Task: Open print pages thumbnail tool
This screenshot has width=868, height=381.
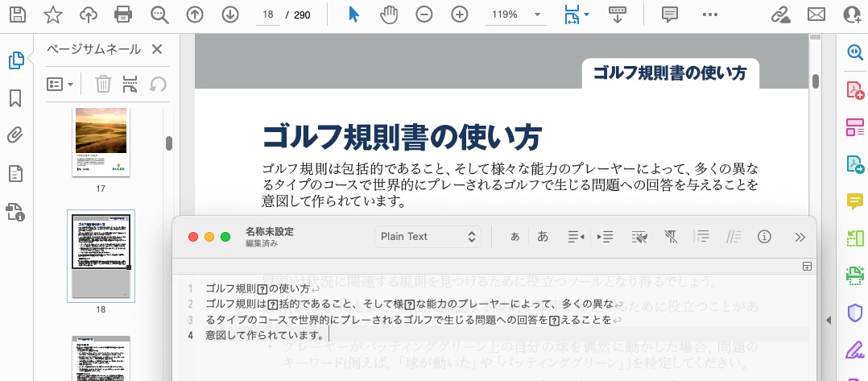Action: pyautogui.click(x=130, y=84)
